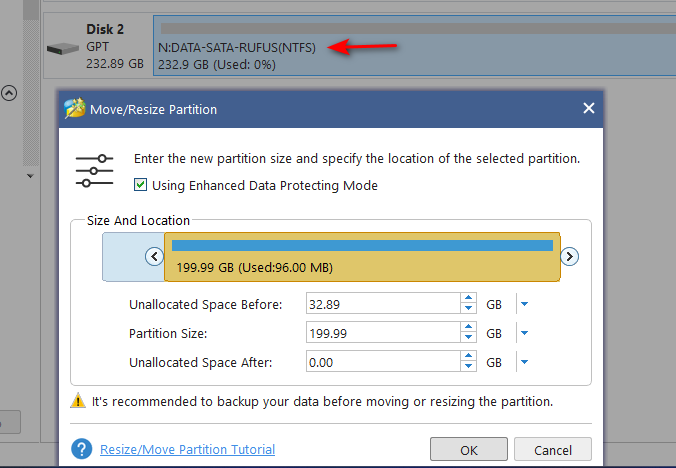Viewport: 676px width, 468px height.
Task: Click the blue help question mark icon
Action: pos(81,449)
